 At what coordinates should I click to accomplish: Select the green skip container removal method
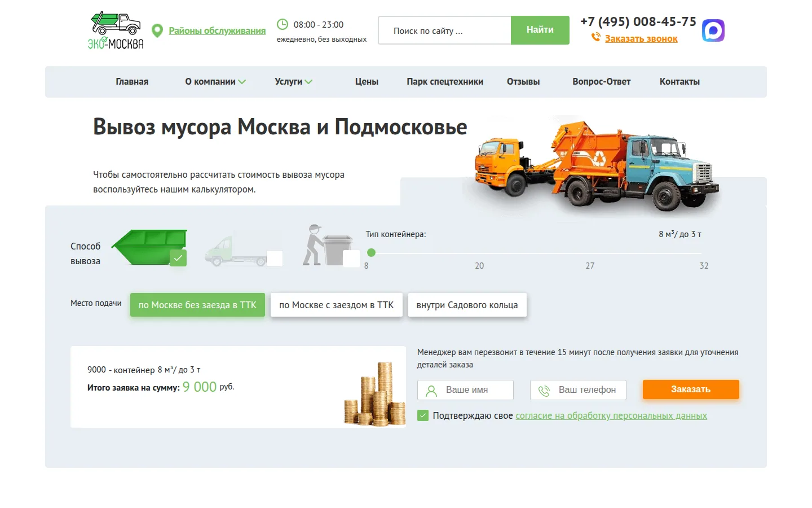click(x=149, y=247)
